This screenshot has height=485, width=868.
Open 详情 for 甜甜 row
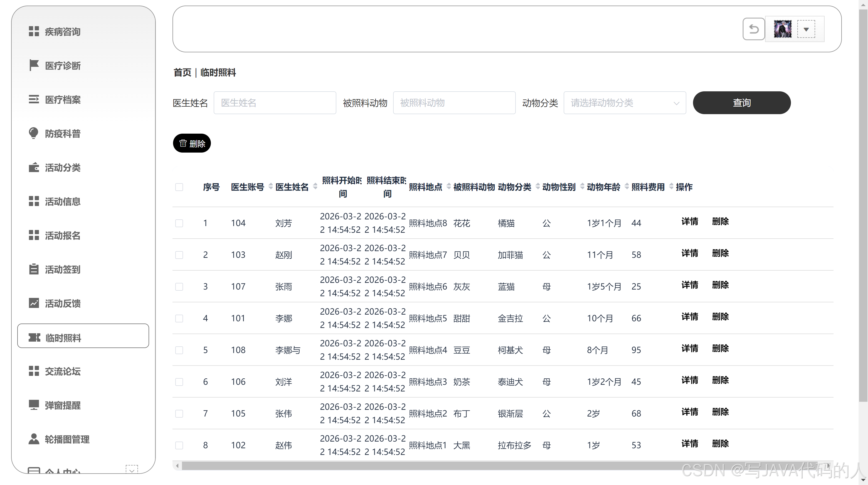coord(690,316)
